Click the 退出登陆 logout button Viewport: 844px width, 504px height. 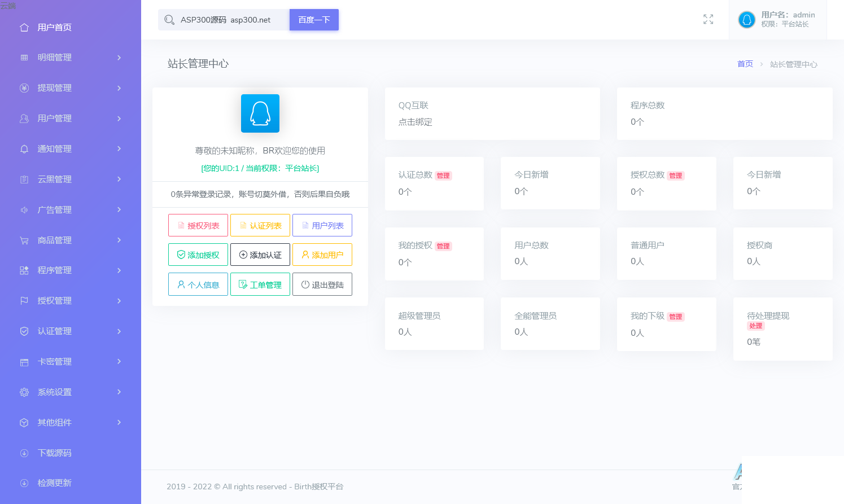322,284
